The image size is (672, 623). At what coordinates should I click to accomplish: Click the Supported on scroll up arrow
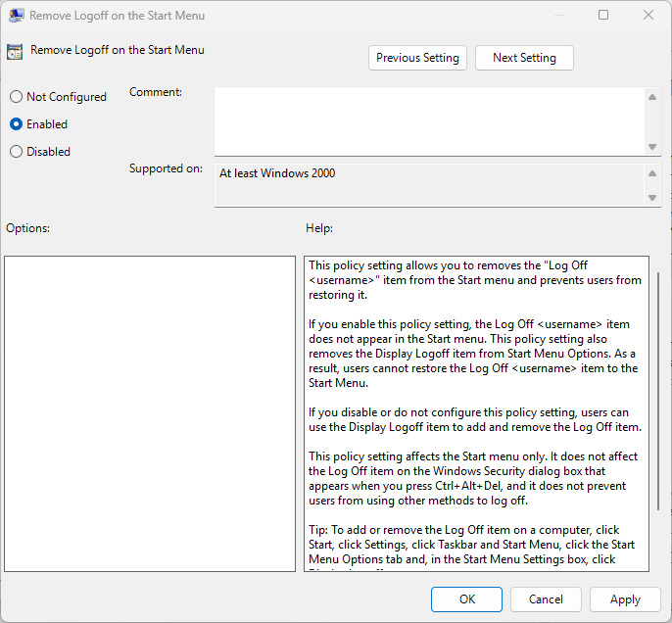click(653, 173)
